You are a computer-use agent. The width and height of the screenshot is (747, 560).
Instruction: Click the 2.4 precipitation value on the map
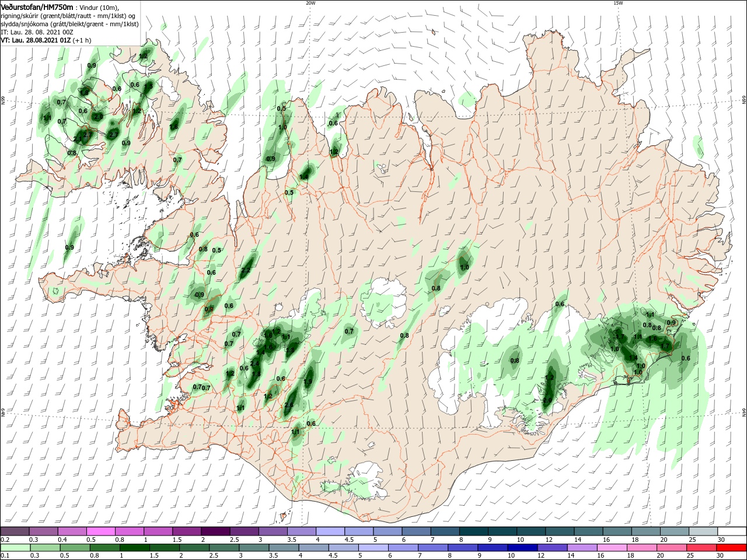(x=254, y=363)
